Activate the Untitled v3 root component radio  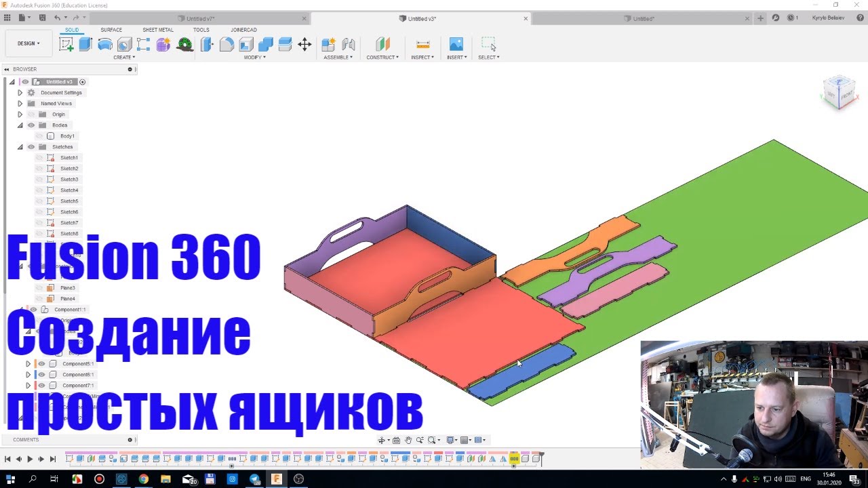[83, 82]
